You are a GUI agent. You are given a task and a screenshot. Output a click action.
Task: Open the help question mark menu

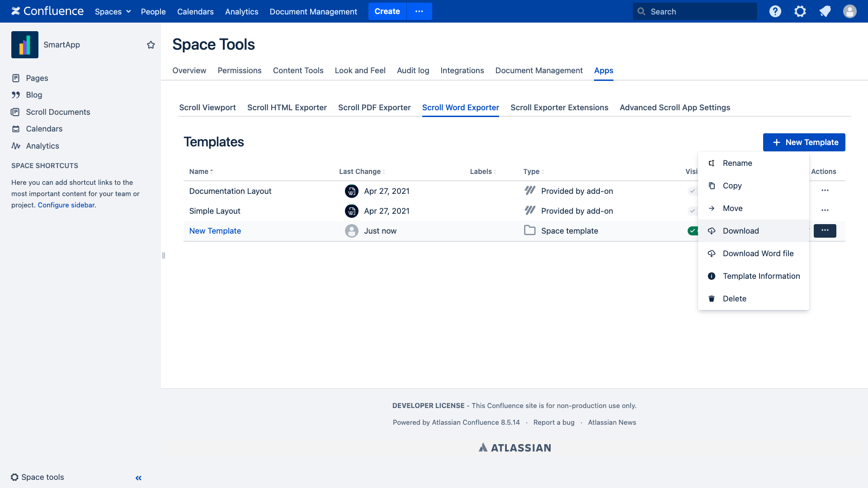click(775, 11)
